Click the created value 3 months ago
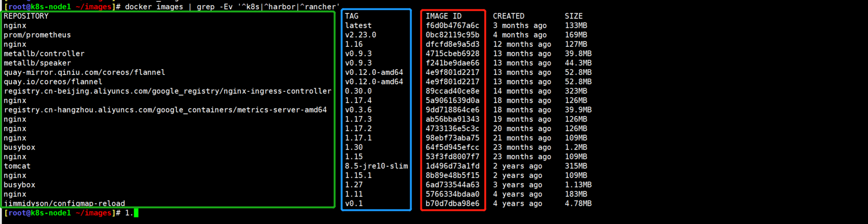868x224 pixels. point(520,25)
